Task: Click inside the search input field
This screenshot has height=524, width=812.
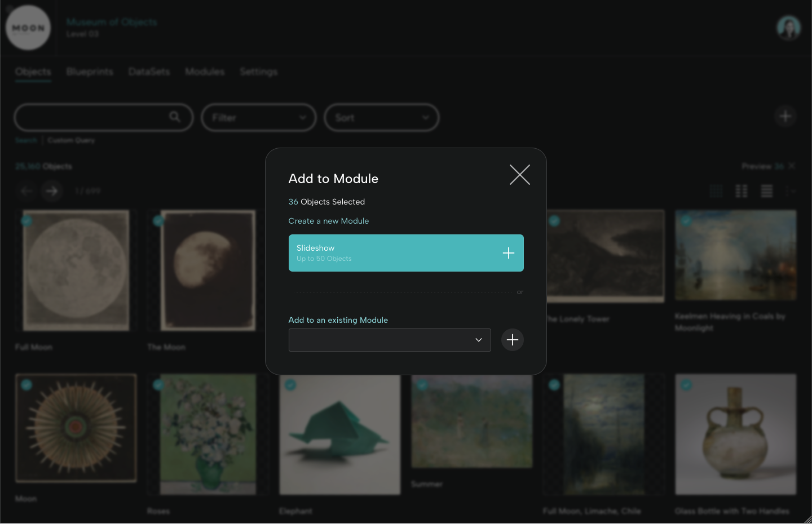Action: [x=96, y=117]
